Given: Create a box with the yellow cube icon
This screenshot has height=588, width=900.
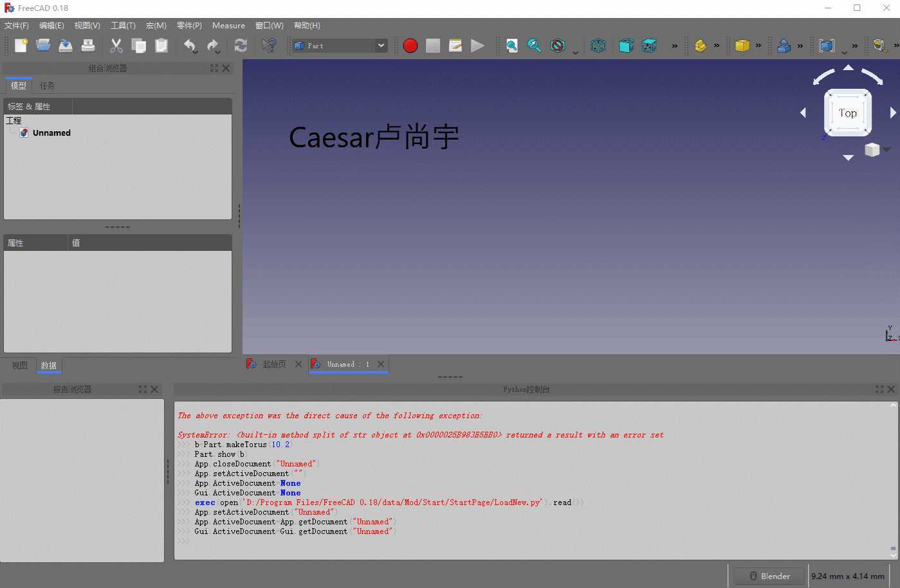Looking at the screenshot, I should click(742, 46).
